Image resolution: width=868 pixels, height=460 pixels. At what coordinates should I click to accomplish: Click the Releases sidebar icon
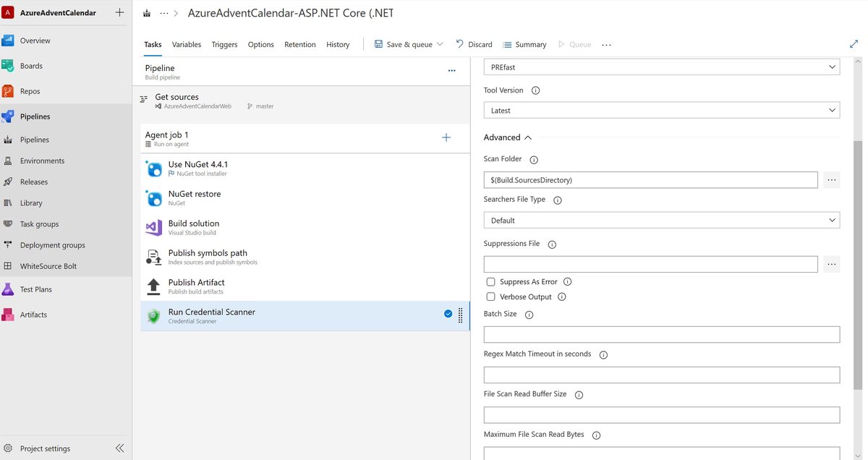coord(8,182)
